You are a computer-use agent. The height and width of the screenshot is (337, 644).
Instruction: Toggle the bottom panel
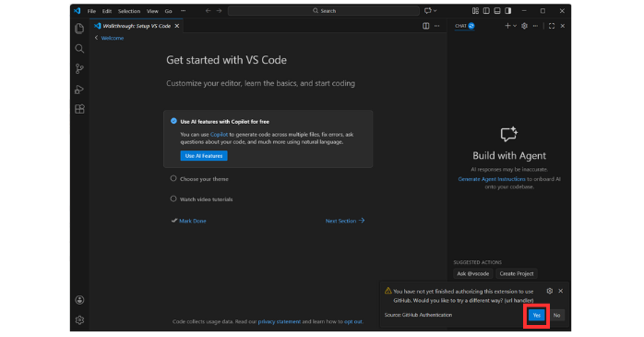497,11
